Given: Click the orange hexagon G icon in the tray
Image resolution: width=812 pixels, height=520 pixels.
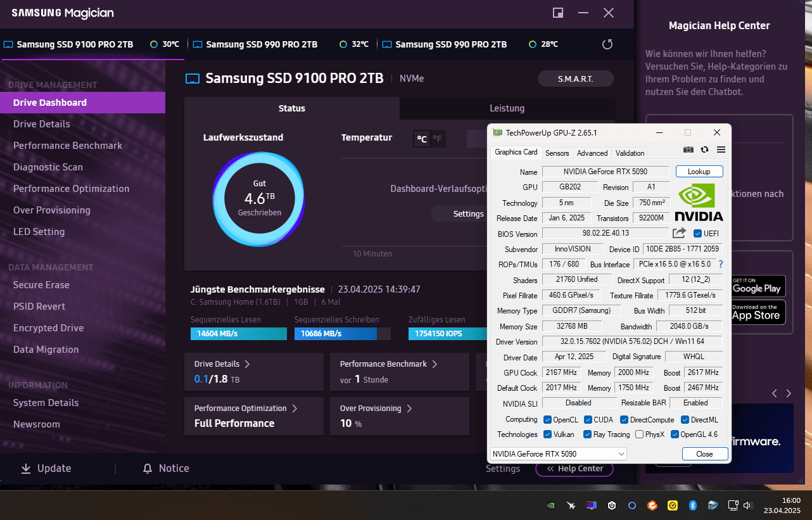Looking at the screenshot, I should pos(652,505).
